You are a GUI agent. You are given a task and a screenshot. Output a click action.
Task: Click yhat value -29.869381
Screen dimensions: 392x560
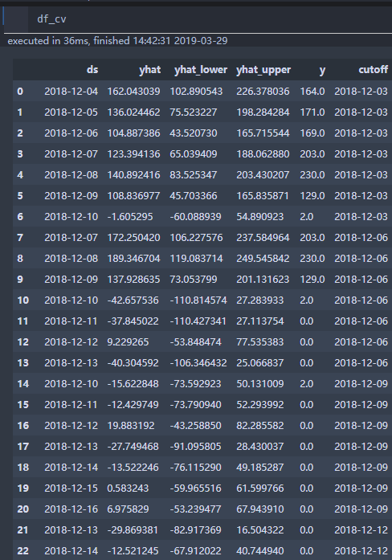(x=133, y=530)
